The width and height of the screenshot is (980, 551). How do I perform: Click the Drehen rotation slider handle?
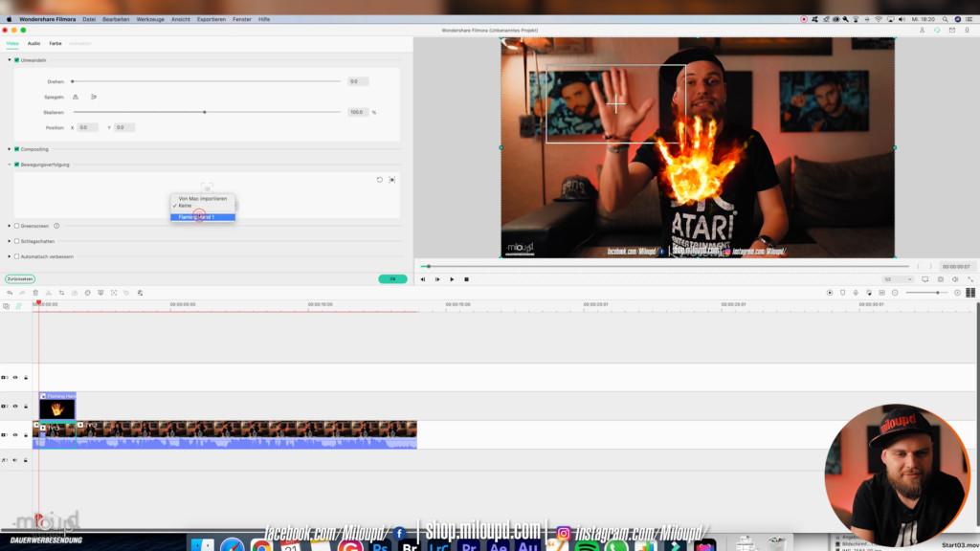(x=73, y=81)
